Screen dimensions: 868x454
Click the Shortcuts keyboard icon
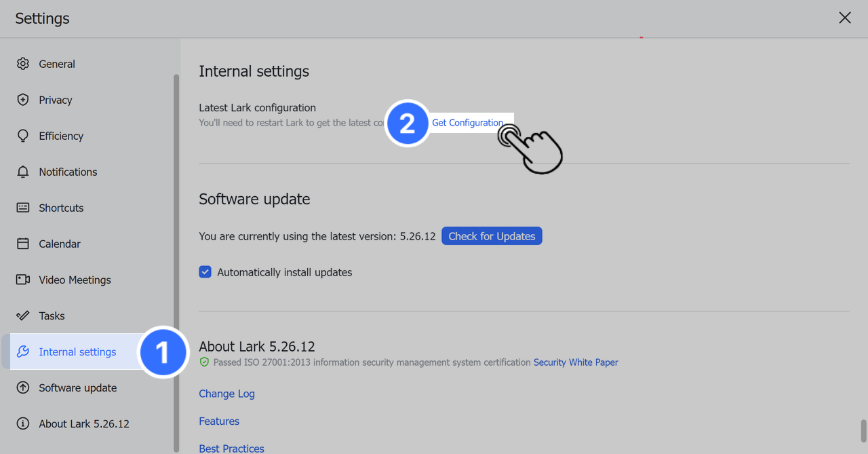click(23, 208)
